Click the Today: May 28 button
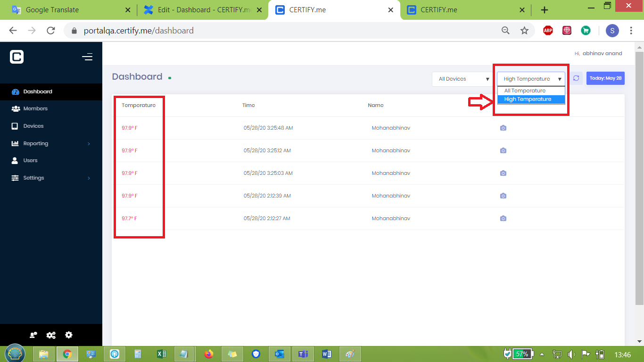Viewport: 644px width, 362px height. pos(605,78)
